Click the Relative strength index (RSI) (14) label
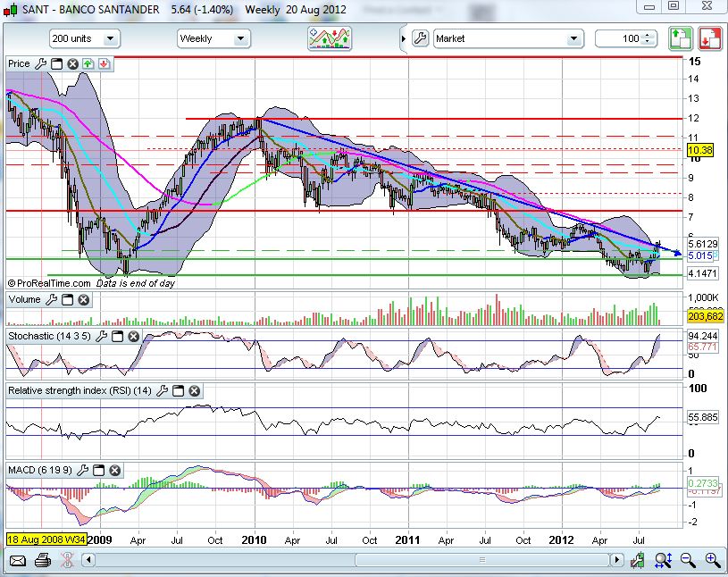 click(79, 390)
